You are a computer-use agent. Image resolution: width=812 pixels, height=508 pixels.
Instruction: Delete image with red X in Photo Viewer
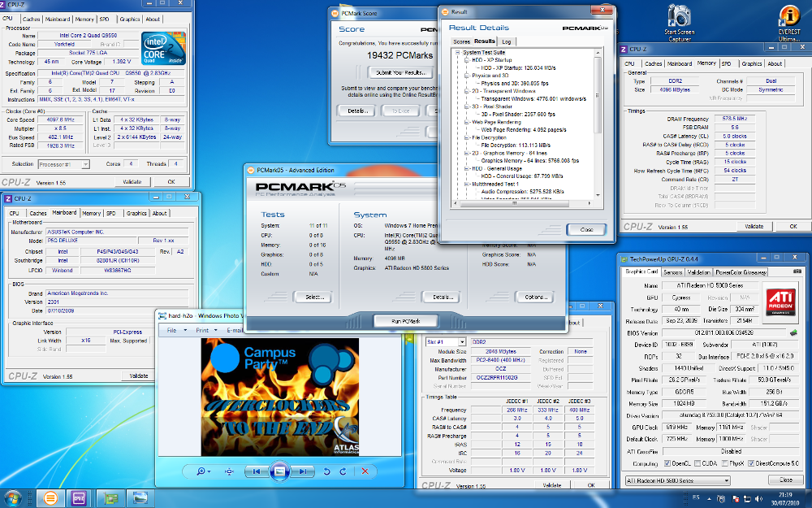click(365, 471)
